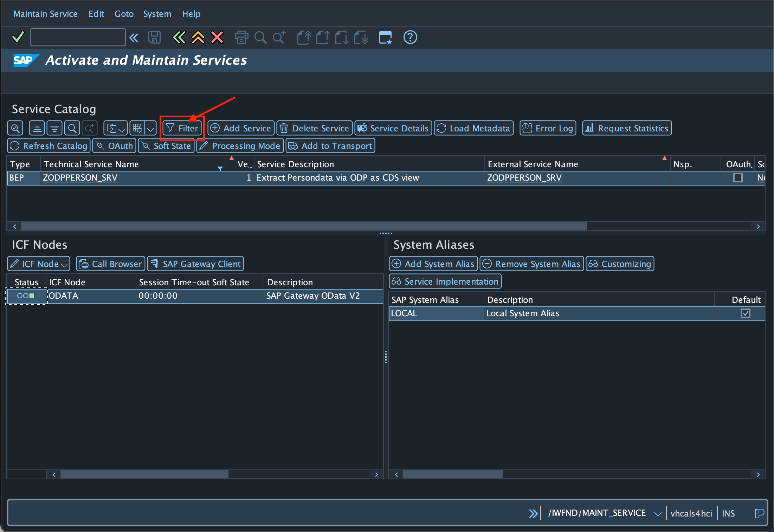The height and width of the screenshot is (532, 774).
Task: Open the ZODPPERSON_SRV technical service link
Action: tap(80, 178)
